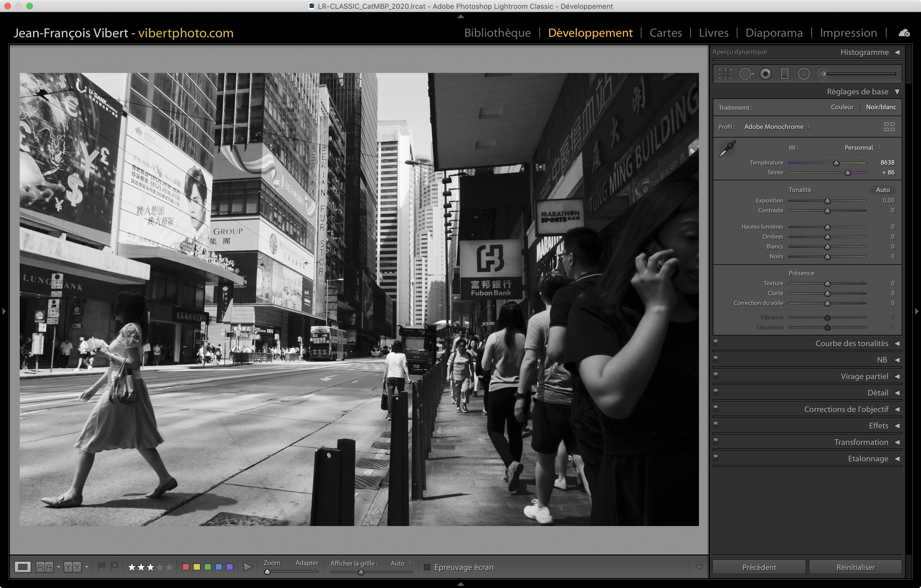Pick the Radial Filter tool

coord(804,74)
